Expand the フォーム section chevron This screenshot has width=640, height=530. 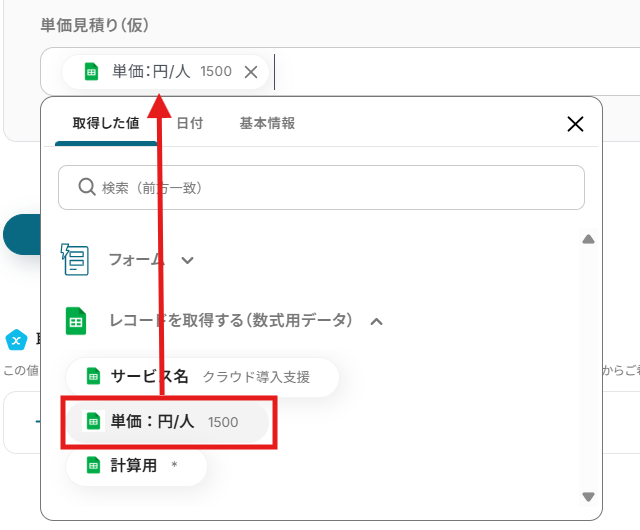pos(187,260)
